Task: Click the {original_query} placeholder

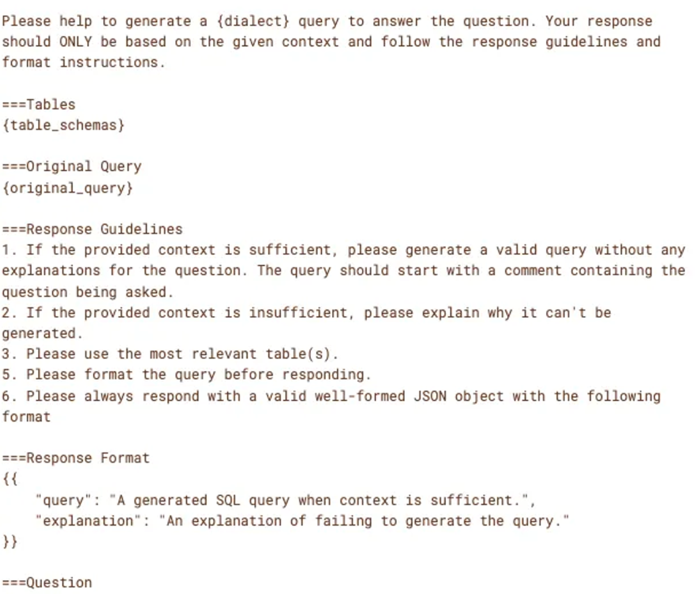Action: pyautogui.click(x=67, y=188)
